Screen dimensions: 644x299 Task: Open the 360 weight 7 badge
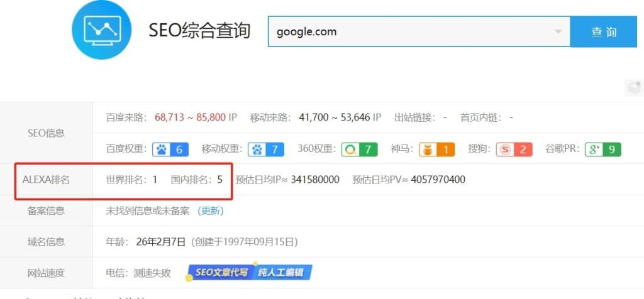(359, 149)
